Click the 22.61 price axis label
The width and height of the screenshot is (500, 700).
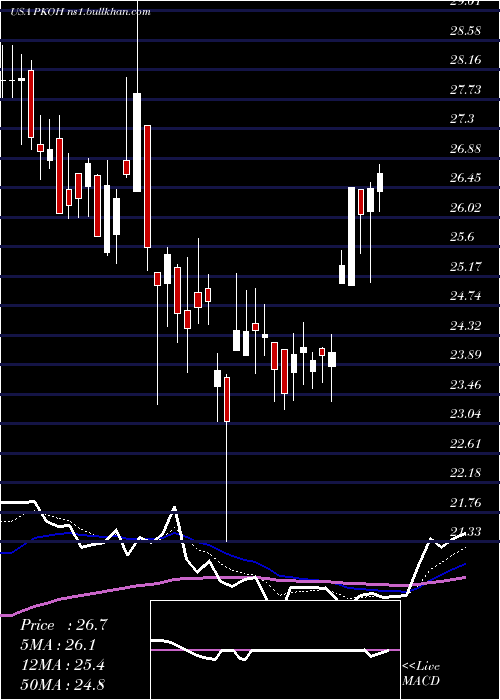tap(465, 443)
